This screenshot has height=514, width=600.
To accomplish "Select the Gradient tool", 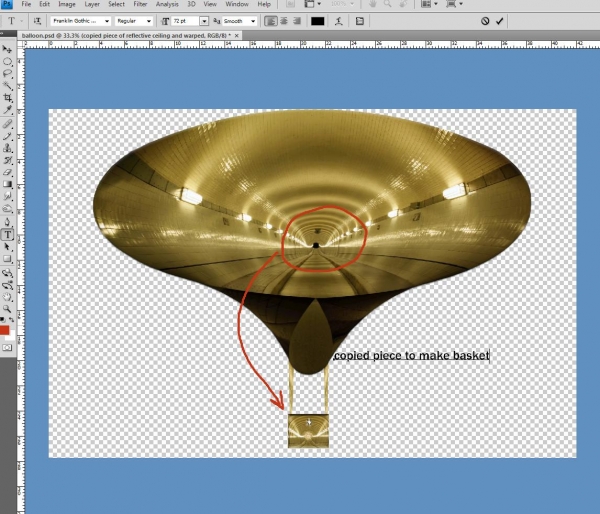I will coord(7,184).
